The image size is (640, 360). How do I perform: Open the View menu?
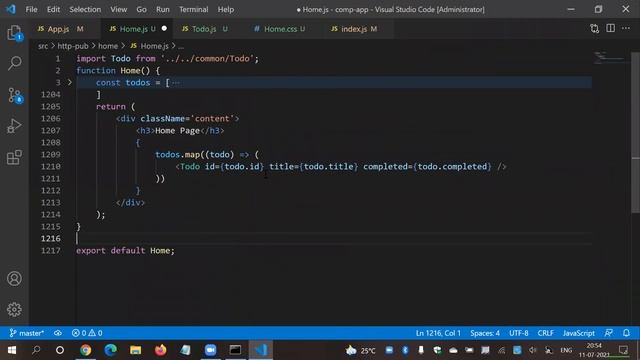point(118,9)
